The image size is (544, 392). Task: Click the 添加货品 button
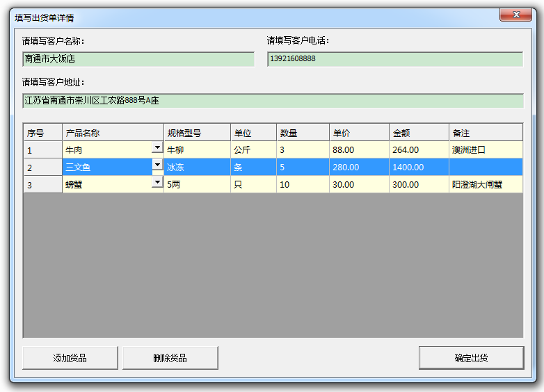[x=70, y=358]
